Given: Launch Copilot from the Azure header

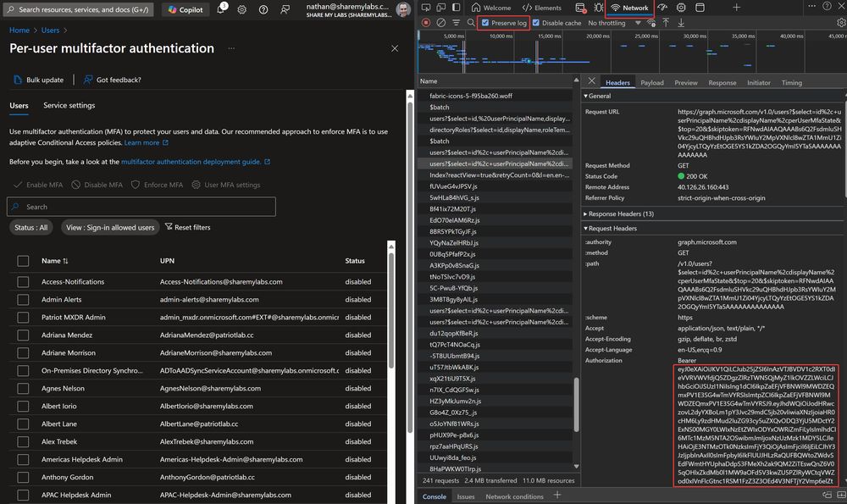Looking at the screenshot, I should (x=185, y=9).
